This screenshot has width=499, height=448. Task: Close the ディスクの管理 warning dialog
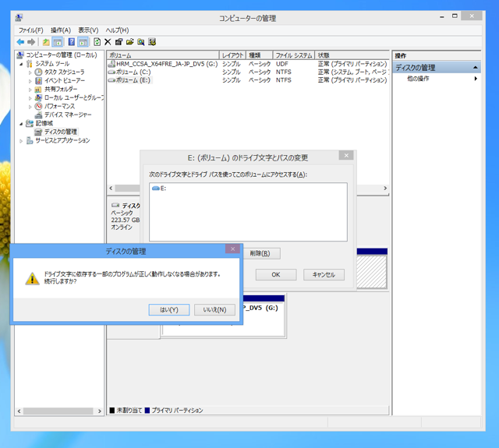click(x=232, y=249)
